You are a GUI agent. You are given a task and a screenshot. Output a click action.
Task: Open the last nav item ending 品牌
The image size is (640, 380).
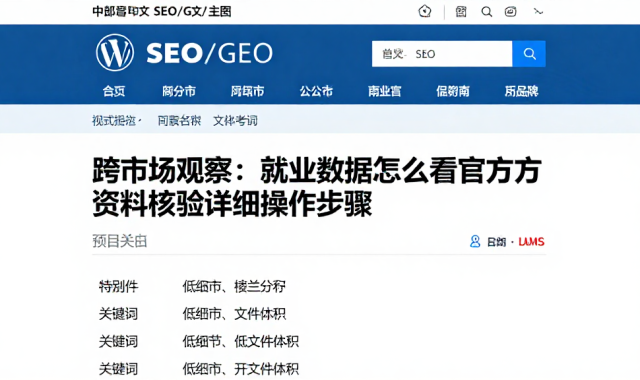coord(521,91)
